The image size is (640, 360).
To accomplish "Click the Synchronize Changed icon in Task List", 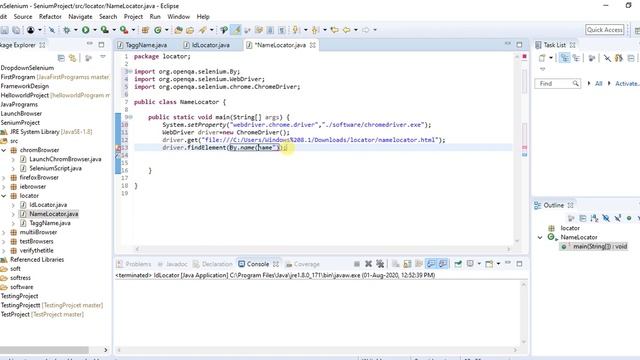I will click(x=619, y=58).
